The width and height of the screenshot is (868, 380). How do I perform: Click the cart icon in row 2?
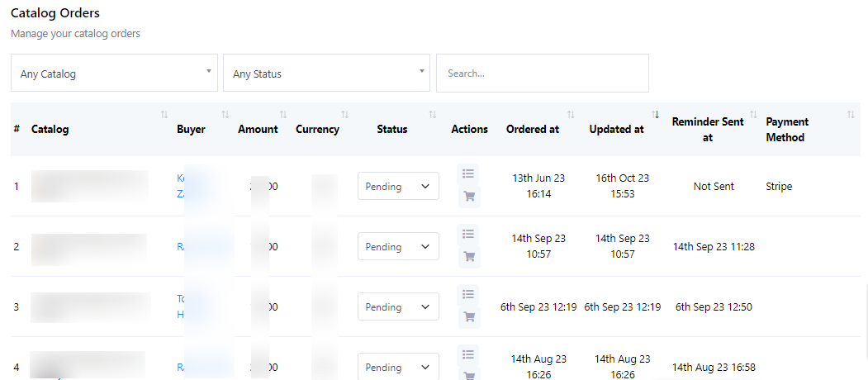468,257
